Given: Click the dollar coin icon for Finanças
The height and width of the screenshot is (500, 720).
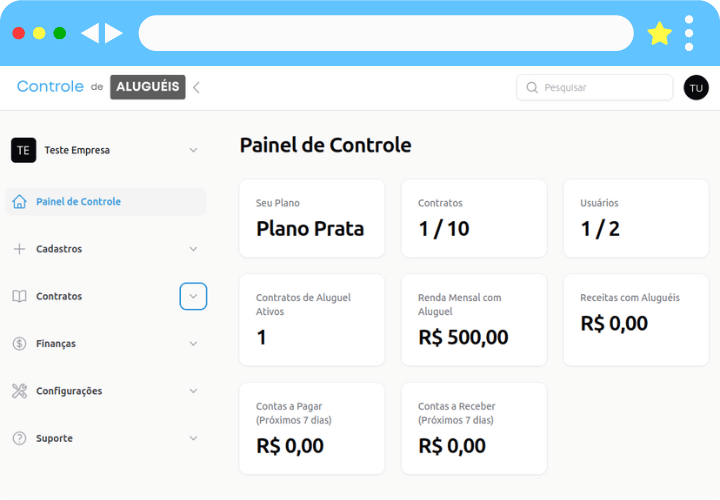Looking at the screenshot, I should [19, 344].
